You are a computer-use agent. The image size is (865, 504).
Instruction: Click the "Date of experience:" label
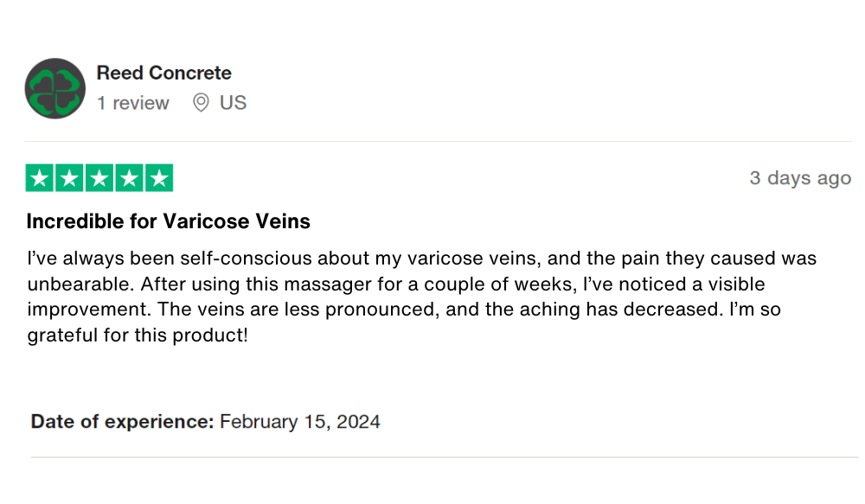[x=122, y=422]
